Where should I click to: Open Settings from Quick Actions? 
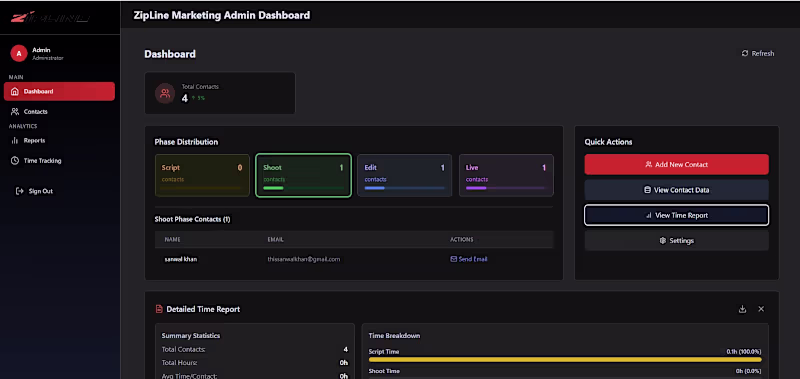tap(677, 240)
